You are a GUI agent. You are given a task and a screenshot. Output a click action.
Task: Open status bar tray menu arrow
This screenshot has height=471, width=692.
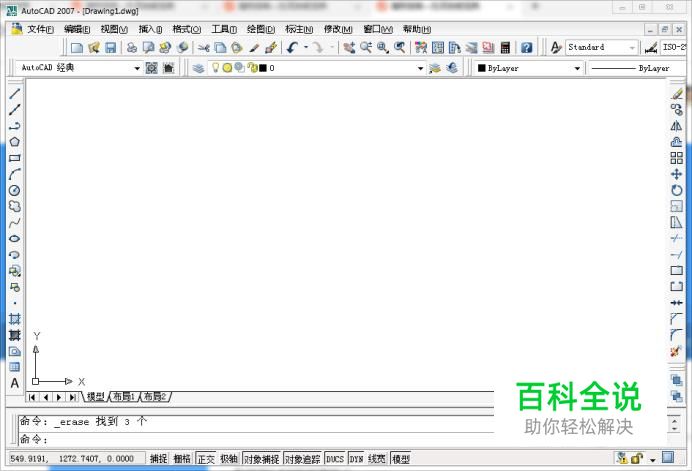[653, 460]
